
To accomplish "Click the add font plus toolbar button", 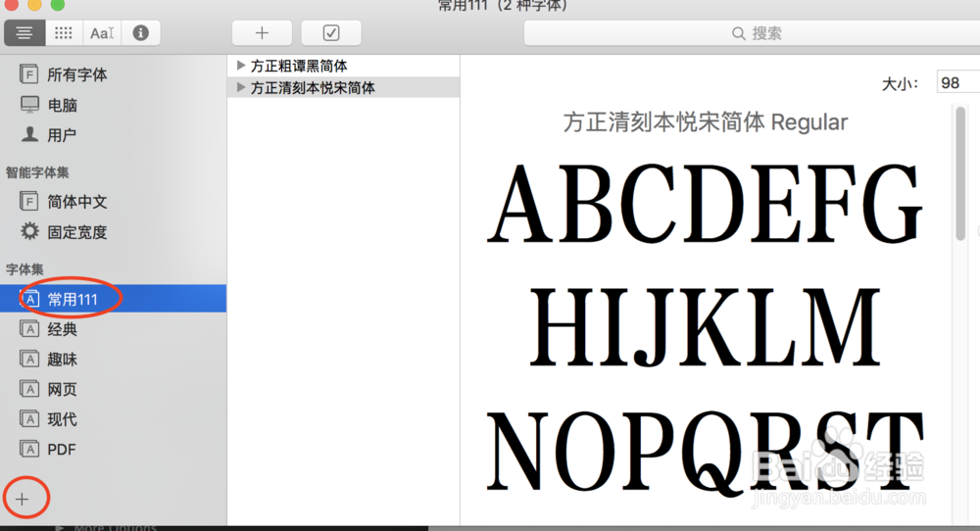I will click(x=262, y=33).
